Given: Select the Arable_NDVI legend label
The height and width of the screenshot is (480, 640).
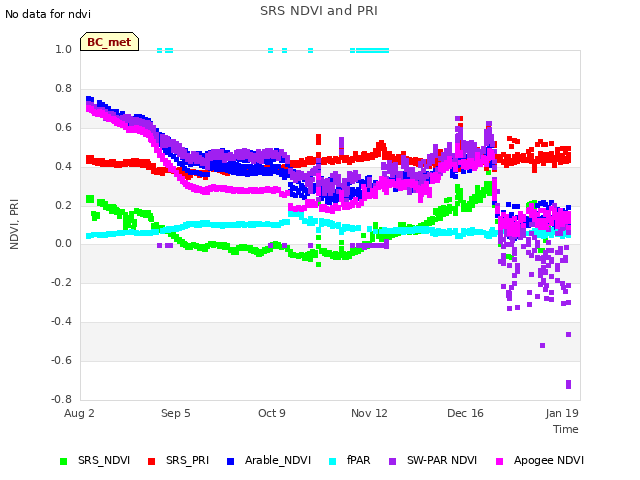Looking at the screenshot, I should point(278,460).
